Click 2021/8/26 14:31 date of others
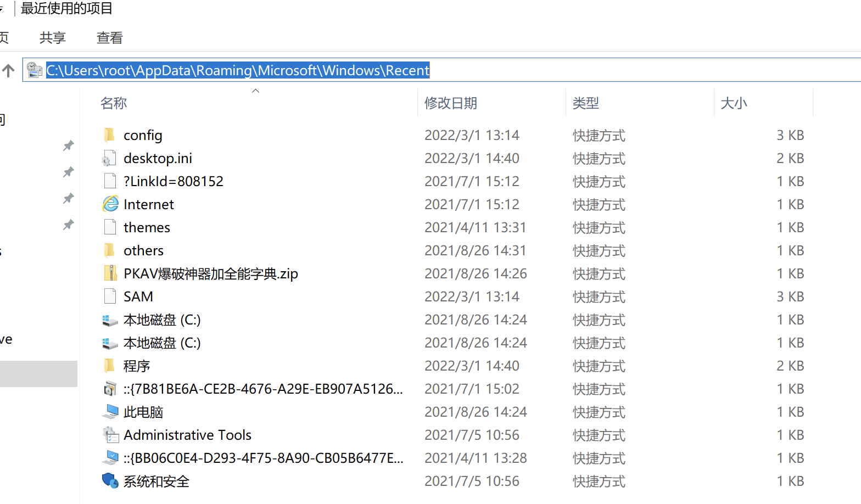 (x=476, y=250)
